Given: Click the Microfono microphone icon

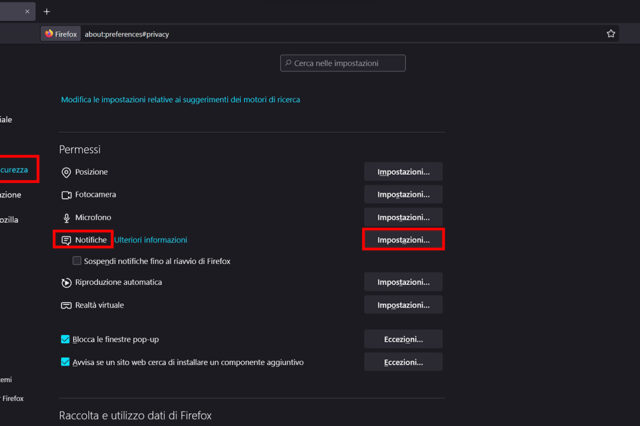Looking at the screenshot, I should [66, 217].
